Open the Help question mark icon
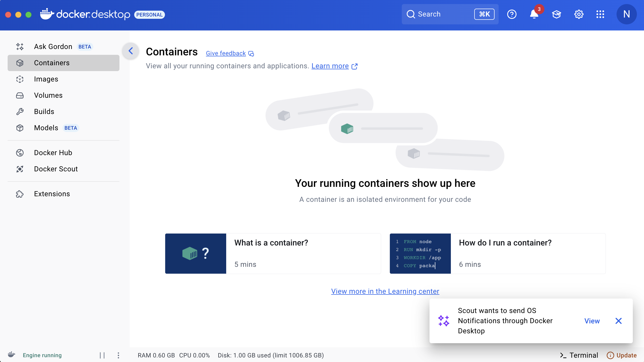 (512, 14)
